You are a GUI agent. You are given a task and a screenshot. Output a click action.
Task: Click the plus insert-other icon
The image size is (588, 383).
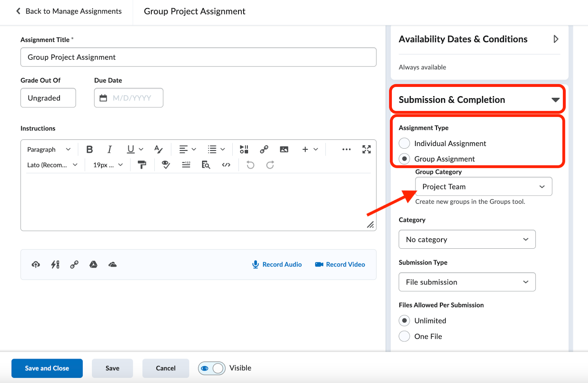pos(305,149)
